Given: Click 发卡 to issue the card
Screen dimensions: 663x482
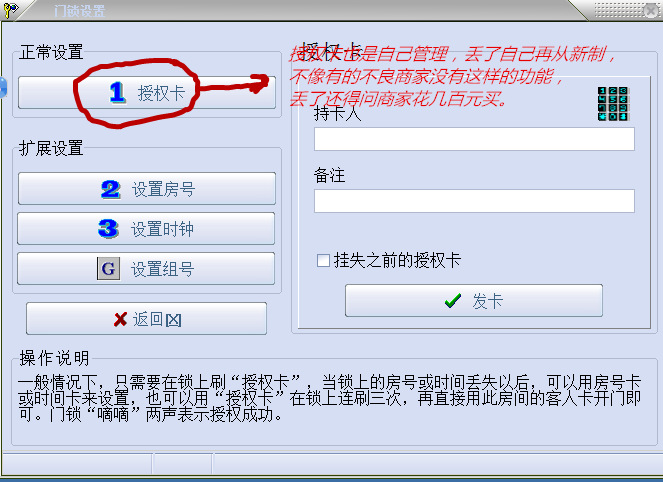Looking at the screenshot, I should click(474, 301).
